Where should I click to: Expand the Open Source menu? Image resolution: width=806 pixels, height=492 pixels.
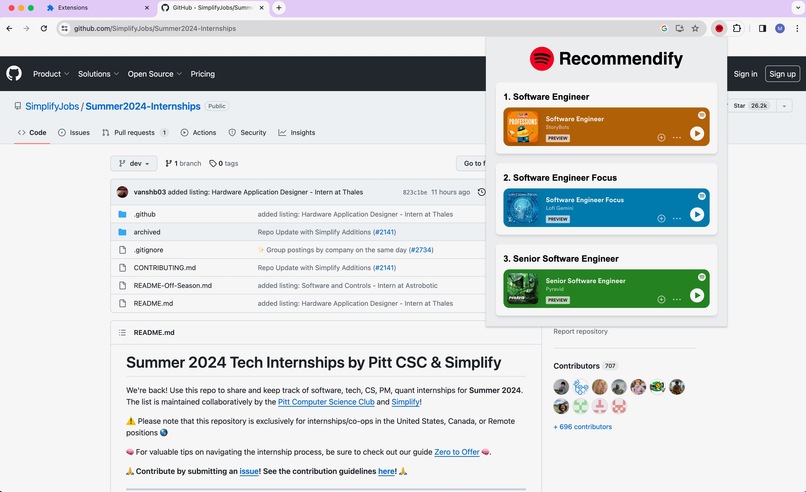pos(155,74)
